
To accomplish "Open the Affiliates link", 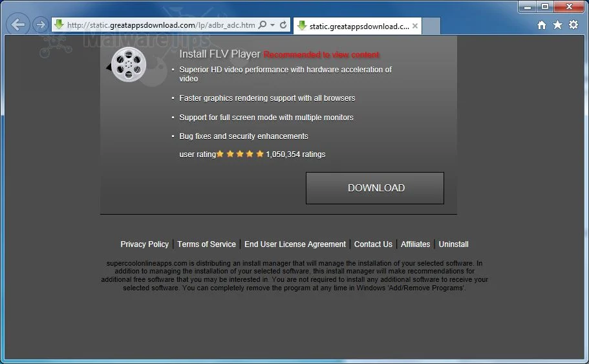I will click(416, 244).
